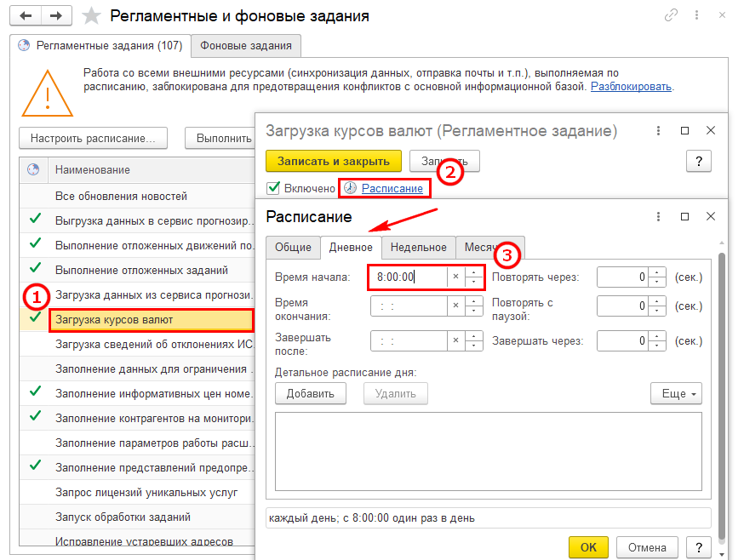Click the Записать button
The height and width of the screenshot is (560, 744).
point(444,162)
